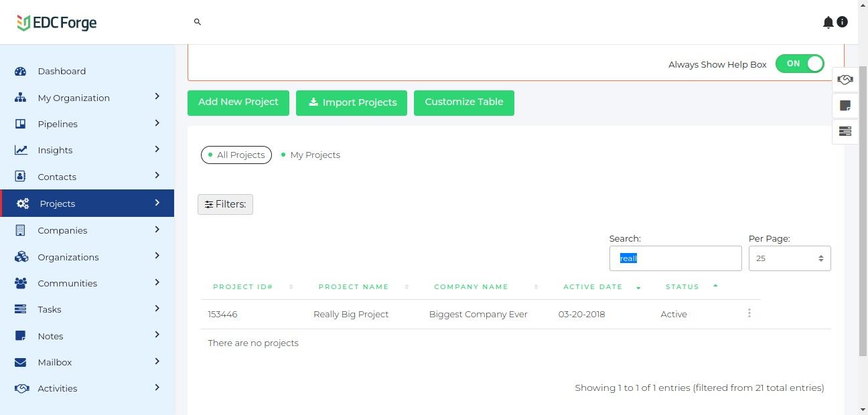Click the info circle icon
Image resolution: width=868 pixels, height=415 pixels.
843,22
